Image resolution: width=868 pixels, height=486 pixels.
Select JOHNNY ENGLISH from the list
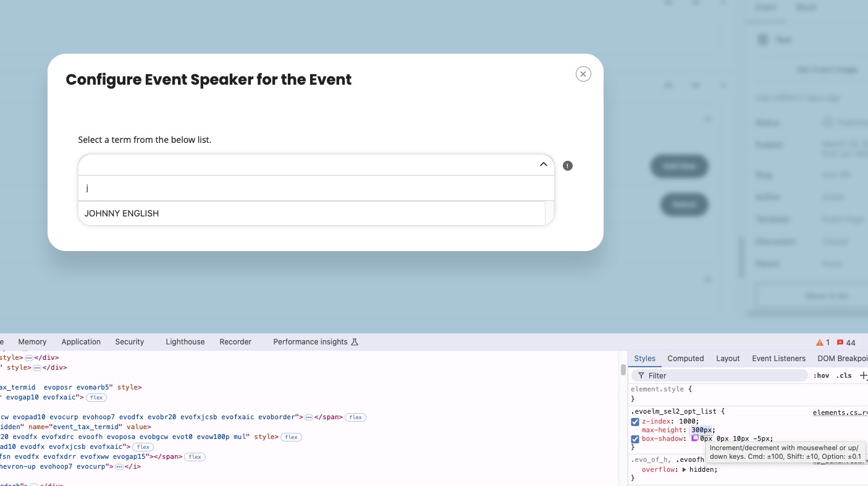(x=122, y=213)
